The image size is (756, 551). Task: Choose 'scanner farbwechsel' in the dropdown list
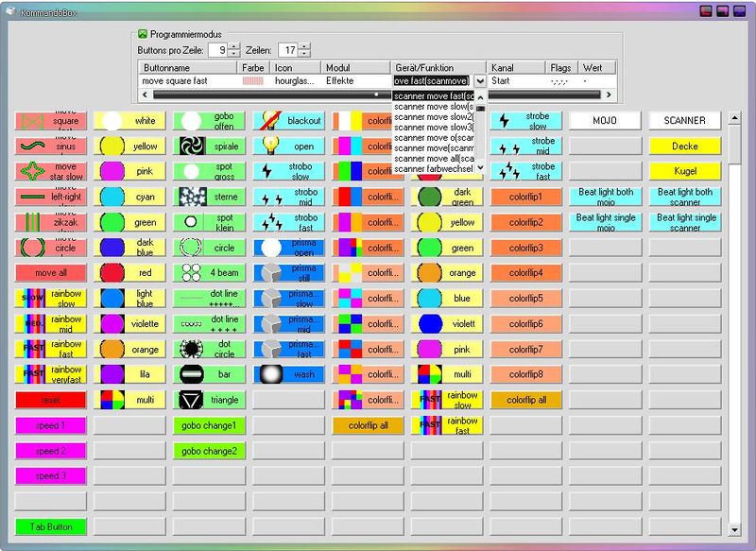pos(433,170)
